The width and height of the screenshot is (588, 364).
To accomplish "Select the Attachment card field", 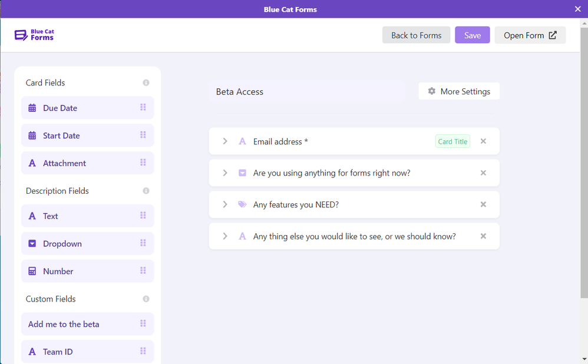I will point(87,163).
